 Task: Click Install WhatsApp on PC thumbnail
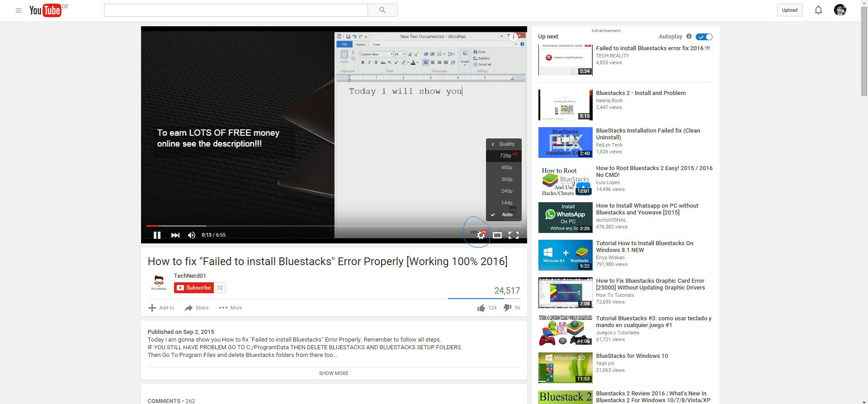565,218
